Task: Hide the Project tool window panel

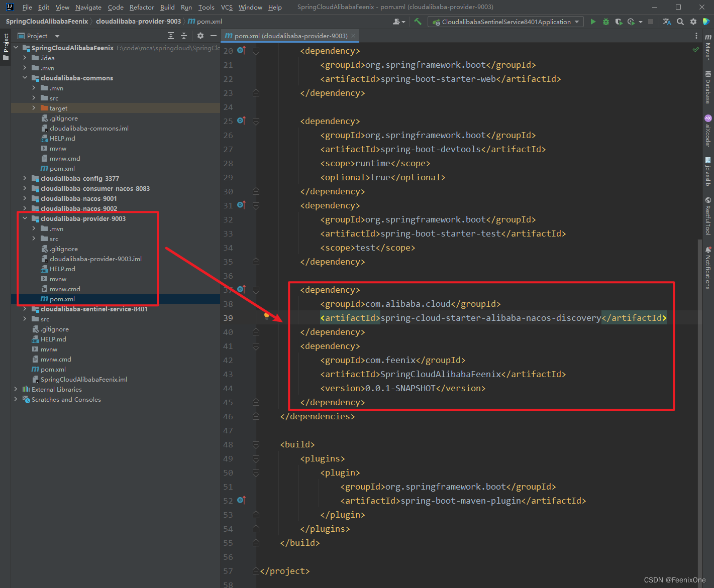Action: [x=214, y=36]
